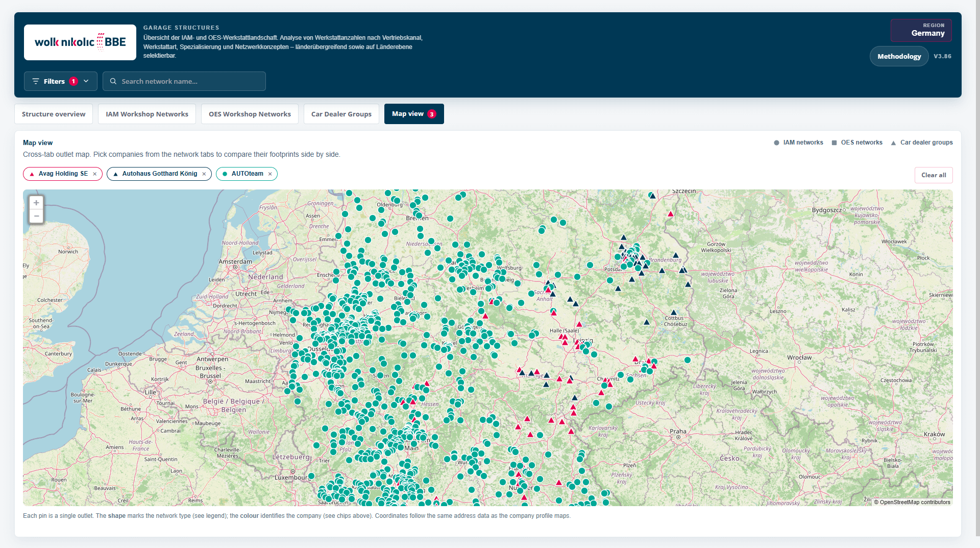The height and width of the screenshot is (548, 980).
Task: Click the Map view badge number 3
Action: (432, 114)
